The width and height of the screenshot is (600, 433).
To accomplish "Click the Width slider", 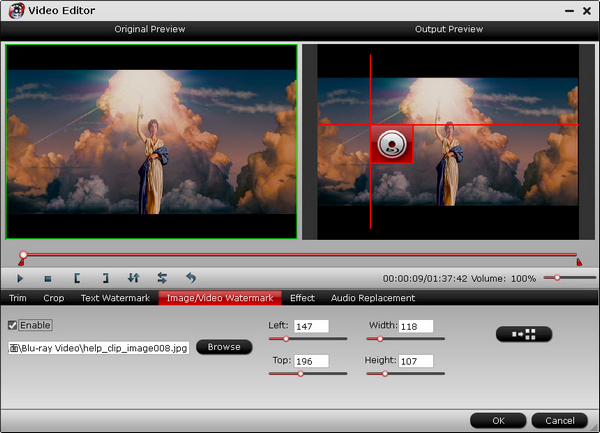I will click(406, 339).
